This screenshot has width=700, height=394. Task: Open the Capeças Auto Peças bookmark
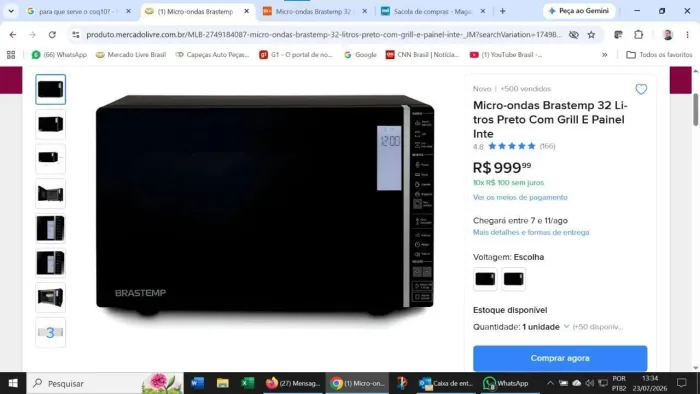click(x=212, y=54)
